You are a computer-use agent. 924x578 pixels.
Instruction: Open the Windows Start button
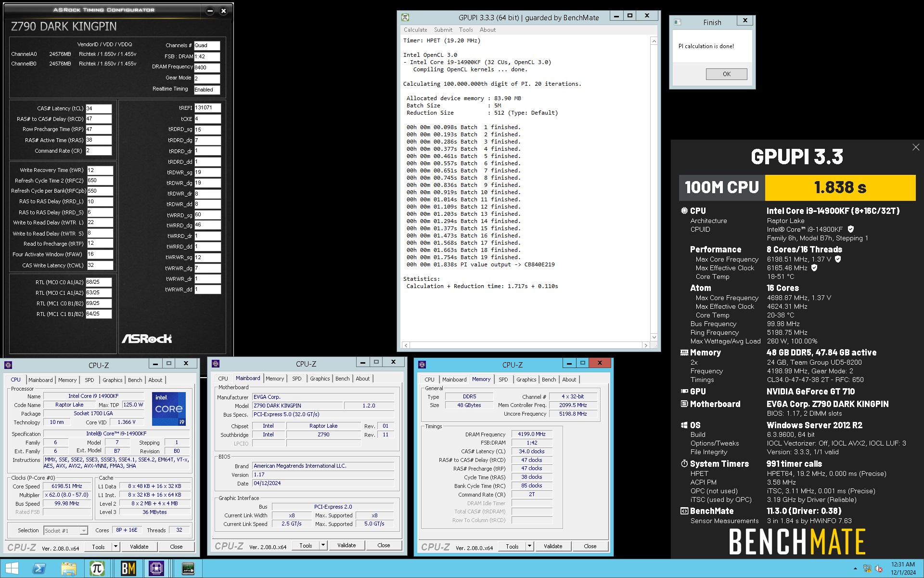(12, 568)
